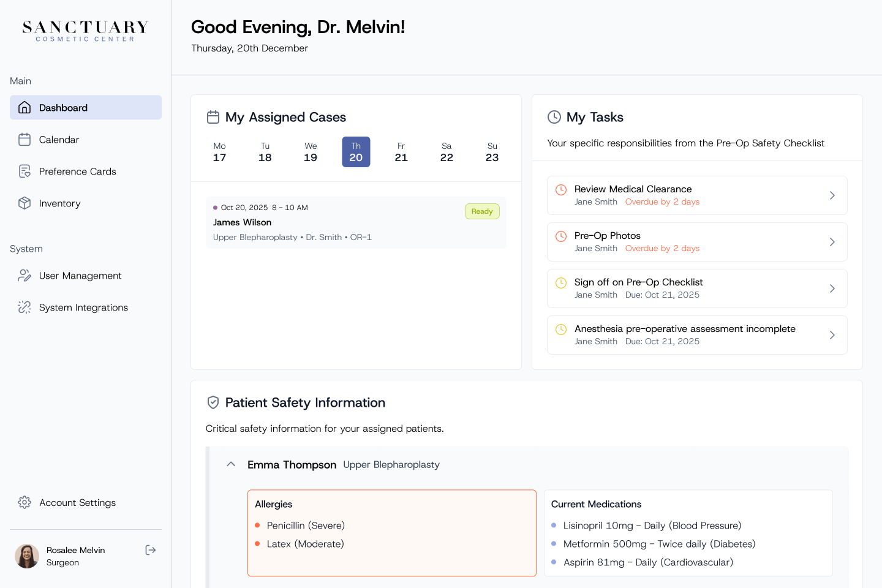Select Sunday 23 in the week strip
Screen dimensions: 882x588
[492, 152]
